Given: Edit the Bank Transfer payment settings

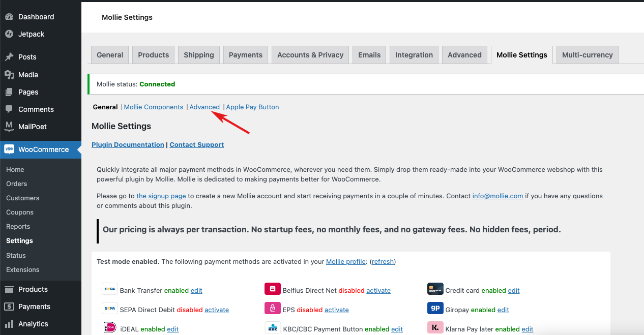Looking at the screenshot, I should click(x=196, y=290).
